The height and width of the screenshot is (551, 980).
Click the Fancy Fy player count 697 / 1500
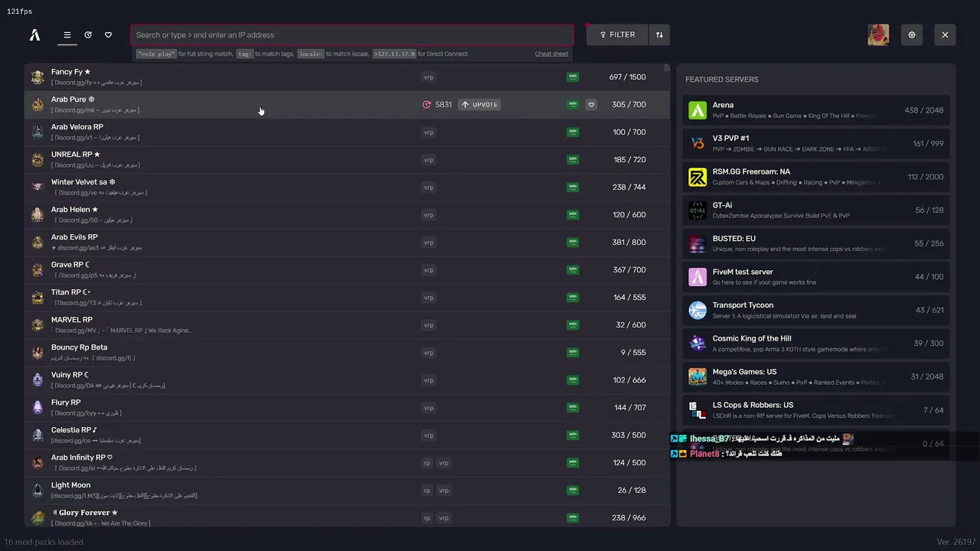coord(627,77)
